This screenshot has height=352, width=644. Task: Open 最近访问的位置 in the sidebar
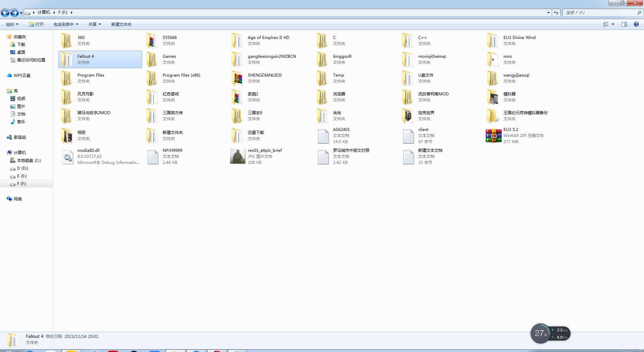[31, 60]
